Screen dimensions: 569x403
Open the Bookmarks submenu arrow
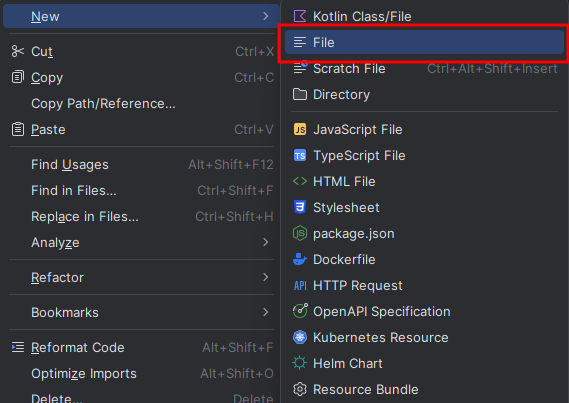pyautogui.click(x=266, y=312)
